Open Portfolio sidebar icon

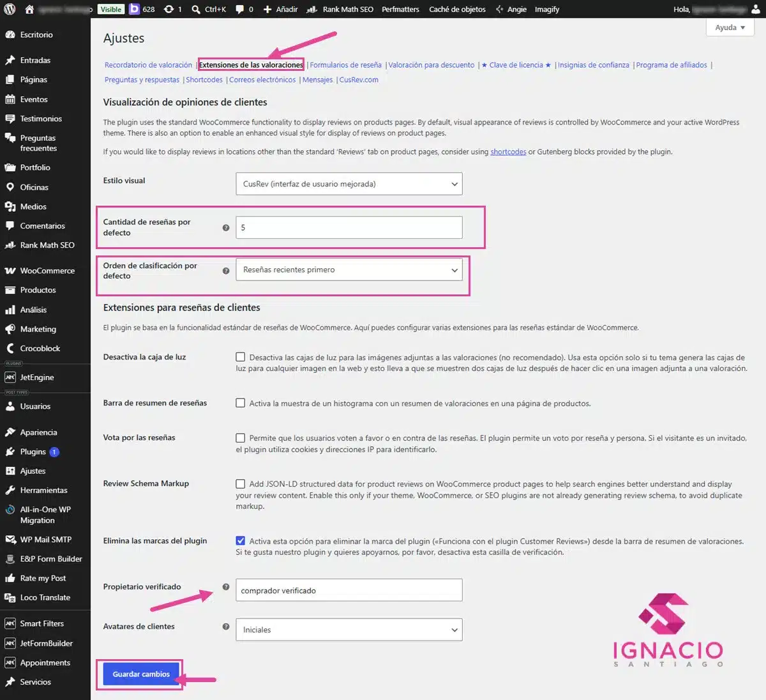click(10, 167)
